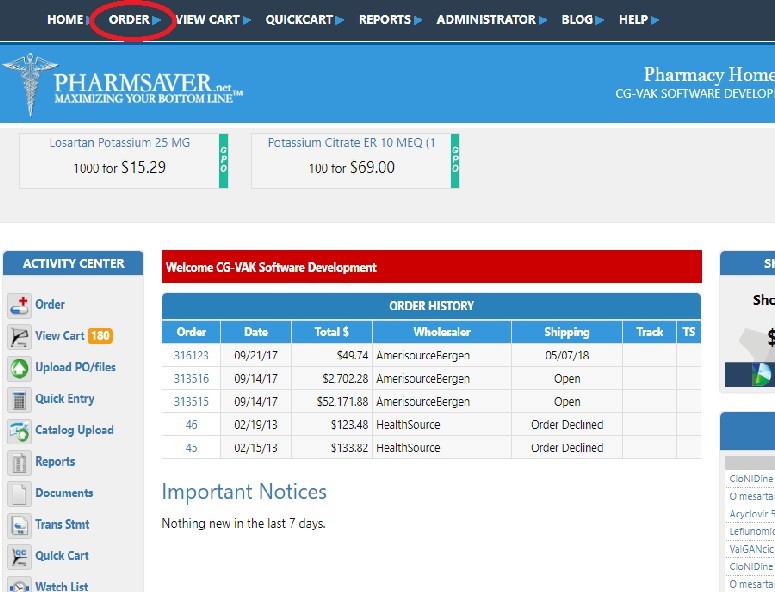
Task: Open the REPORTS top menu
Action: [385, 20]
